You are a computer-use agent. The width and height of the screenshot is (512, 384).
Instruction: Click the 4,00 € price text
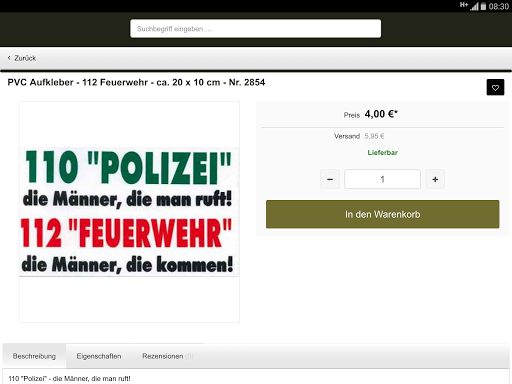click(x=381, y=114)
